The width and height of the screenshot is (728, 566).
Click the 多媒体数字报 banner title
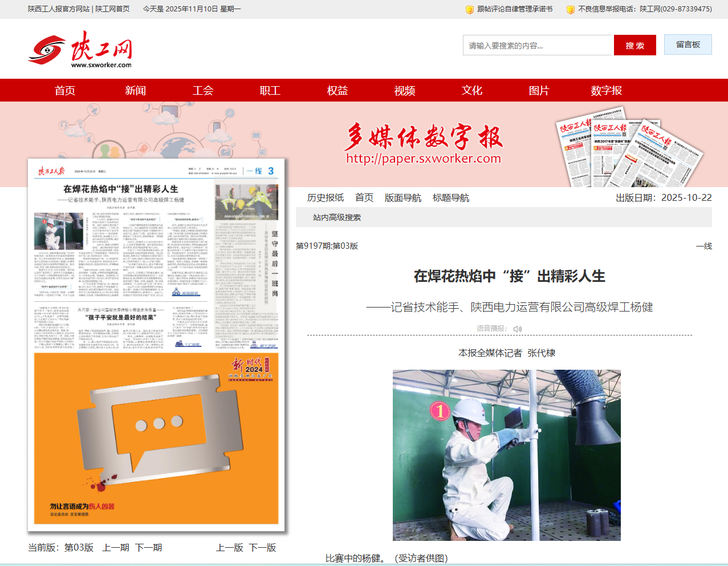[x=423, y=138]
